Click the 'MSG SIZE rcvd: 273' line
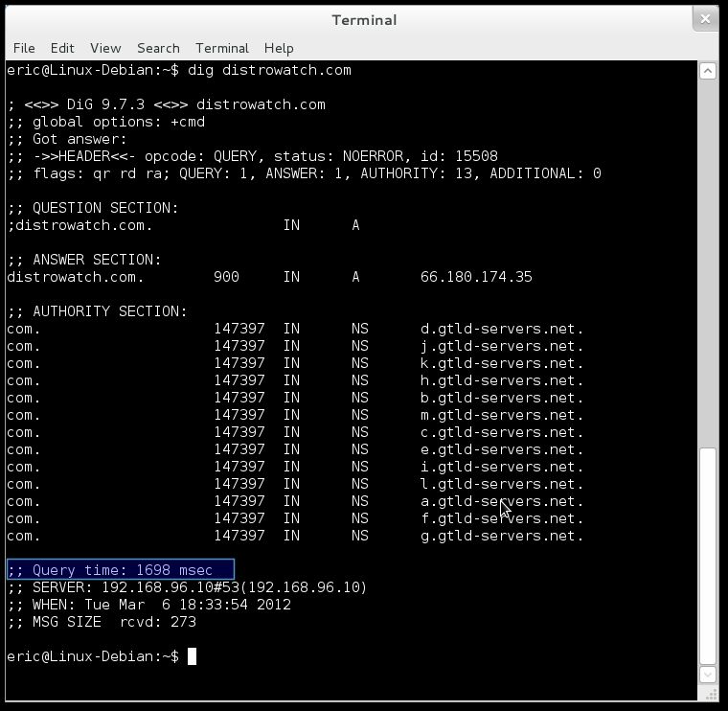 [x=102, y=622]
